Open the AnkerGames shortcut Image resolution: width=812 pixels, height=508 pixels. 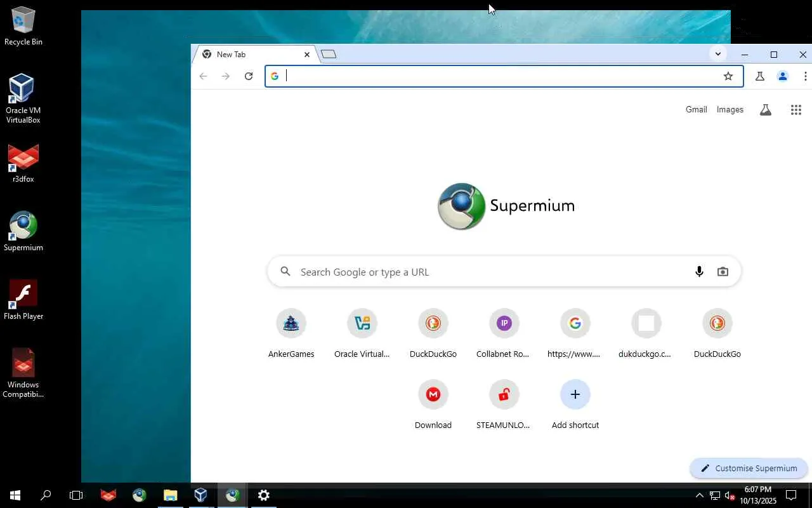[x=291, y=334]
